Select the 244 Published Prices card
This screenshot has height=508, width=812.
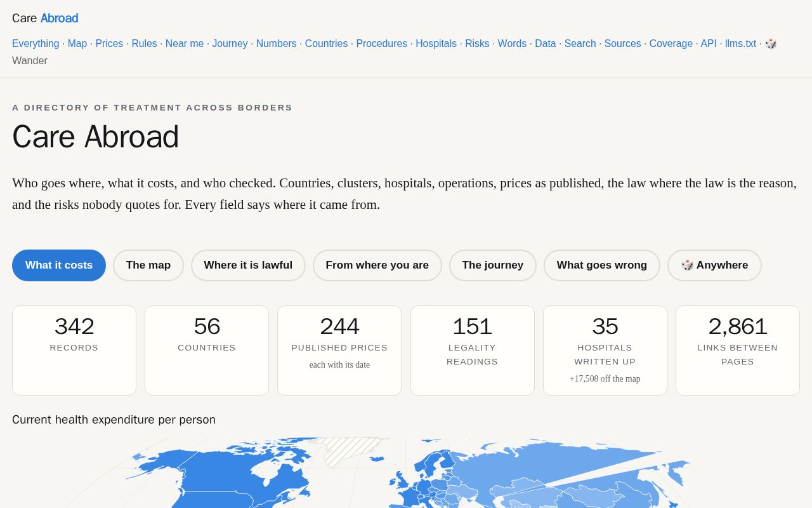point(339,351)
